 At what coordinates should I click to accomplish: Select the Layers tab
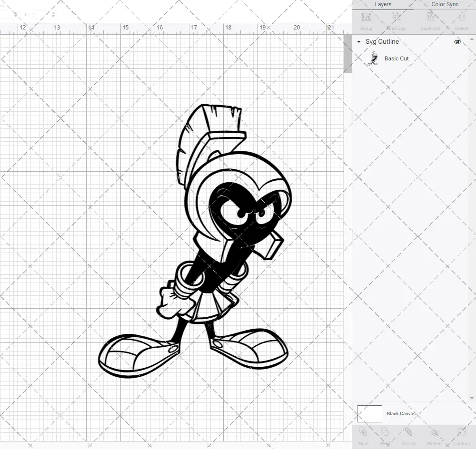click(x=383, y=4)
